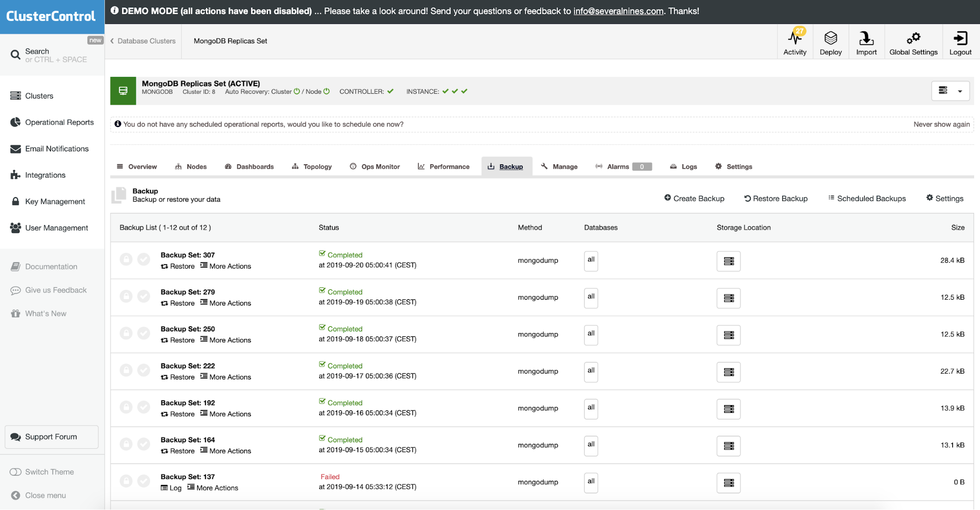Expand More Actions for Backup Set 222
The width and height of the screenshot is (980, 510).
[226, 377]
